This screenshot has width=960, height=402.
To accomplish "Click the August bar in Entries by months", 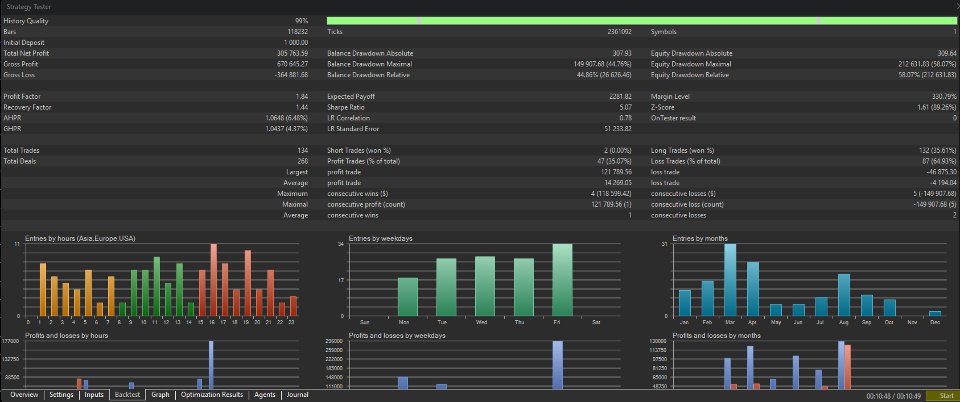I will coord(844,295).
